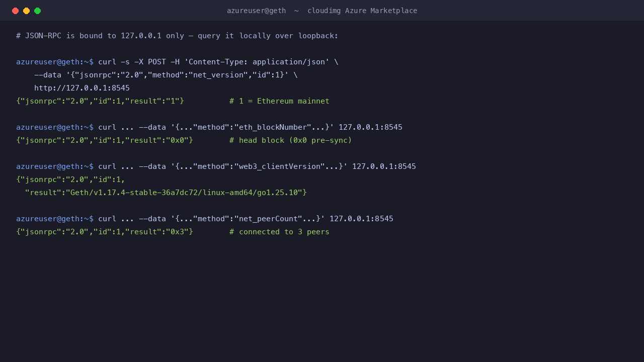This screenshot has height=362, width=644.
Task: Click the JSON output with result "0x3"
Action: (x=105, y=232)
